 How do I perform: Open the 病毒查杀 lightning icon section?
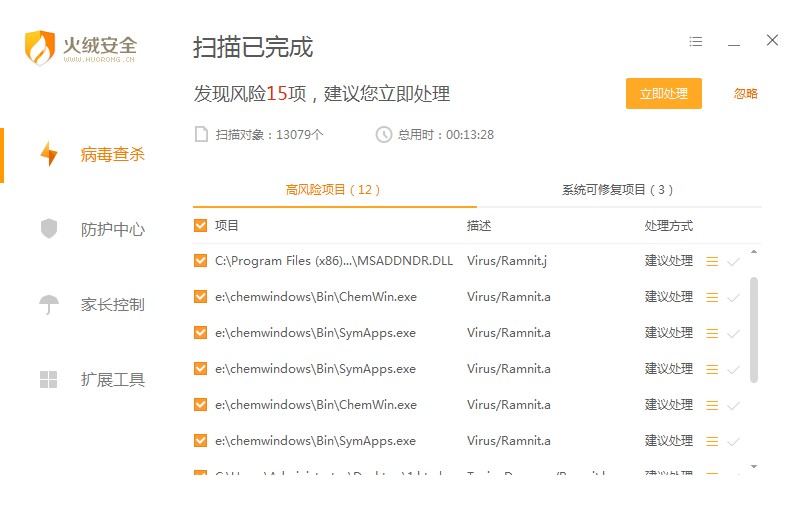tap(49, 154)
